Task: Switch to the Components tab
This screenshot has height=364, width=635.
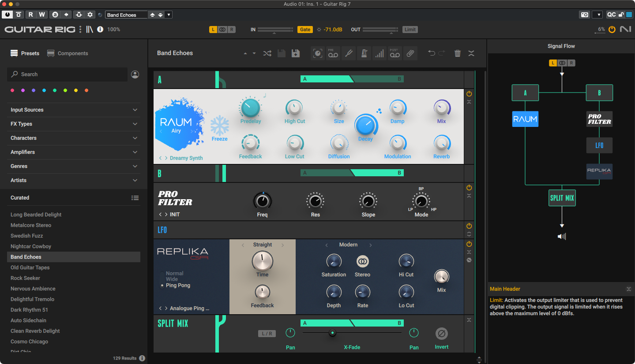Action: click(x=68, y=53)
